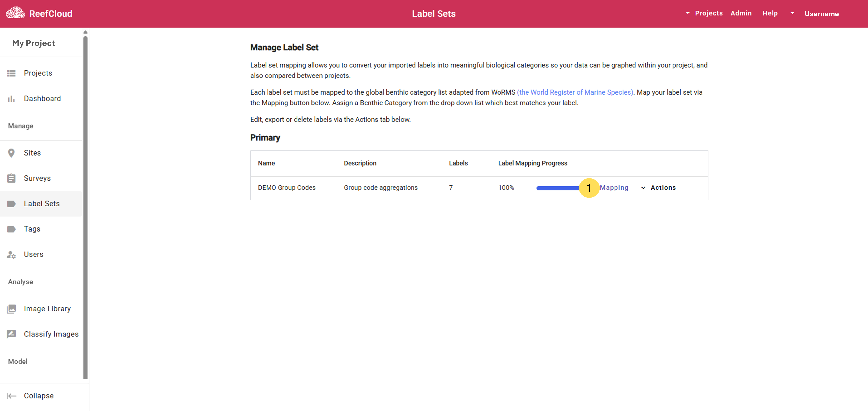Click the Classify Images annotation icon

pos(11,334)
